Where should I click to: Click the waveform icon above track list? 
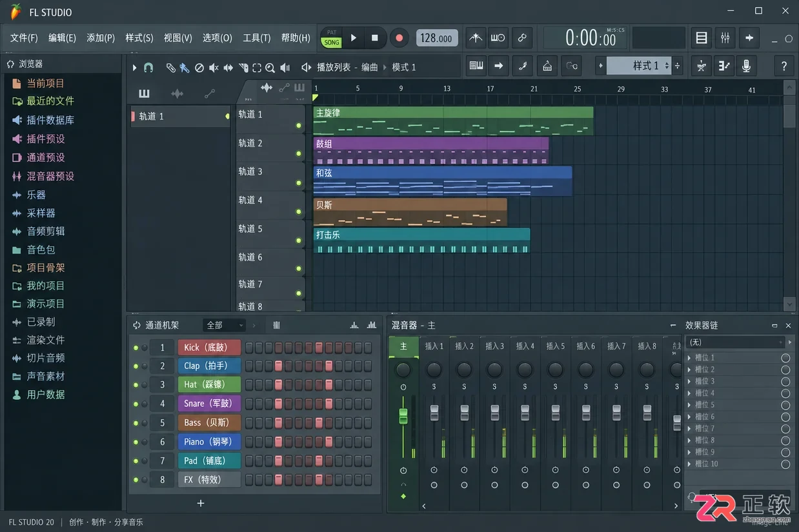[x=177, y=94]
